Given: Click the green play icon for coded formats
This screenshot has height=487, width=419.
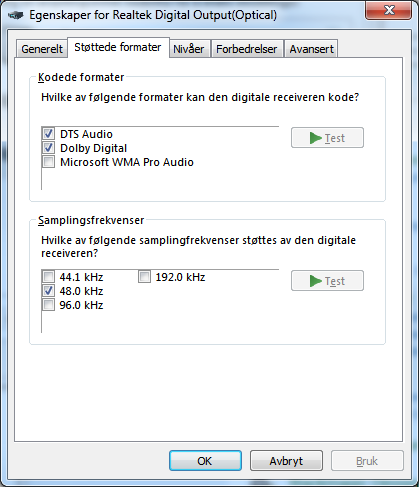Looking at the screenshot, I should (315, 138).
